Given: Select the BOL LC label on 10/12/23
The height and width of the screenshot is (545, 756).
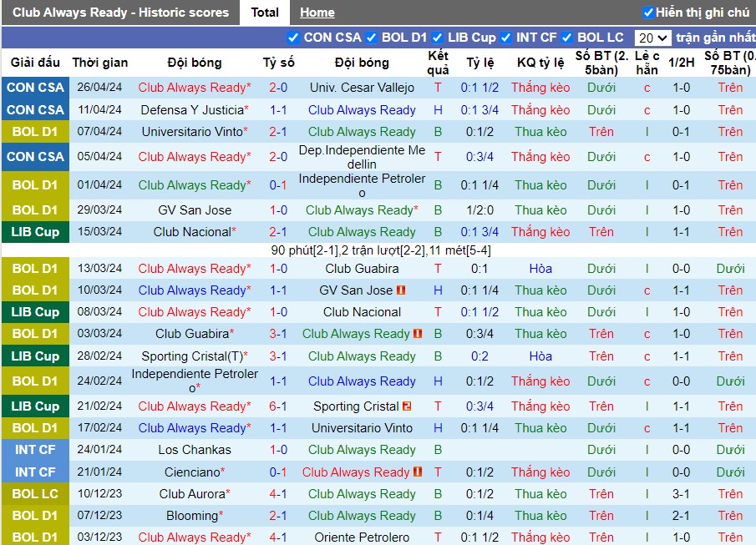Looking at the screenshot, I should coord(35,494).
